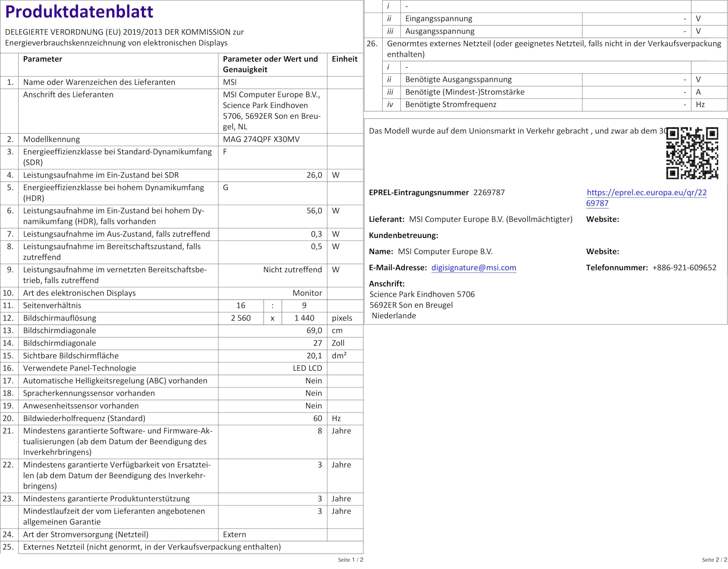Click the 56,0 W HDR power value
The image size is (728, 569).
pyautogui.click(x=314, y=211)
